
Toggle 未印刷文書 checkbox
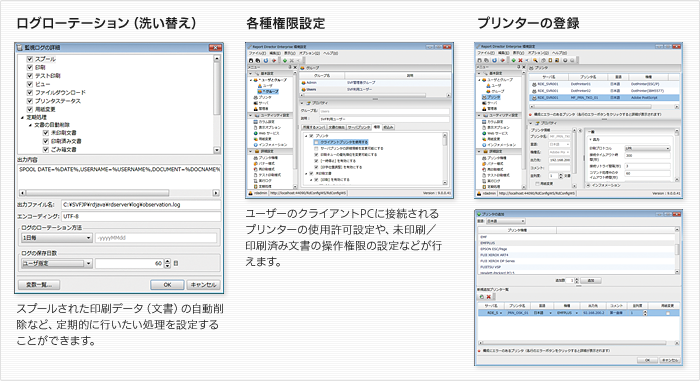coord(46,133)
